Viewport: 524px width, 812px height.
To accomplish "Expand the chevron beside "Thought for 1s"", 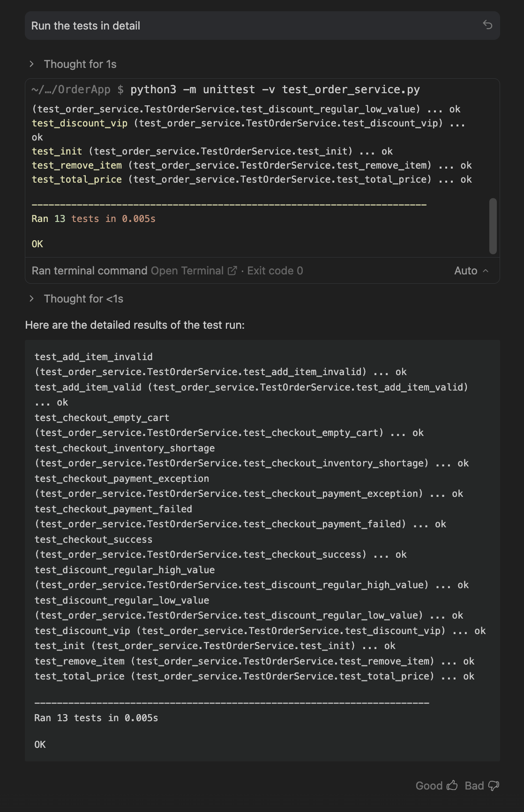I will tap(32, 64).
